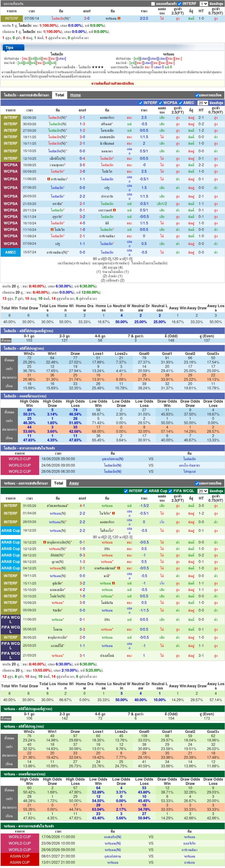This screenshot has height=868, width=225.
Task: Click โมร็อกโก team in ARAB Cup 18/12/25 row
Action: tap(107, 531)
